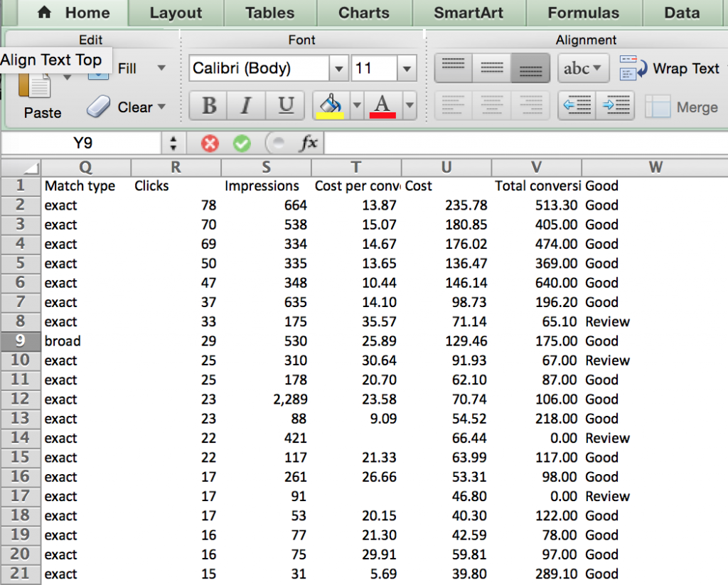The height and width of the screenshot is (585, 728).
Task: Click the formula bar input
Action: pos(525,143)
